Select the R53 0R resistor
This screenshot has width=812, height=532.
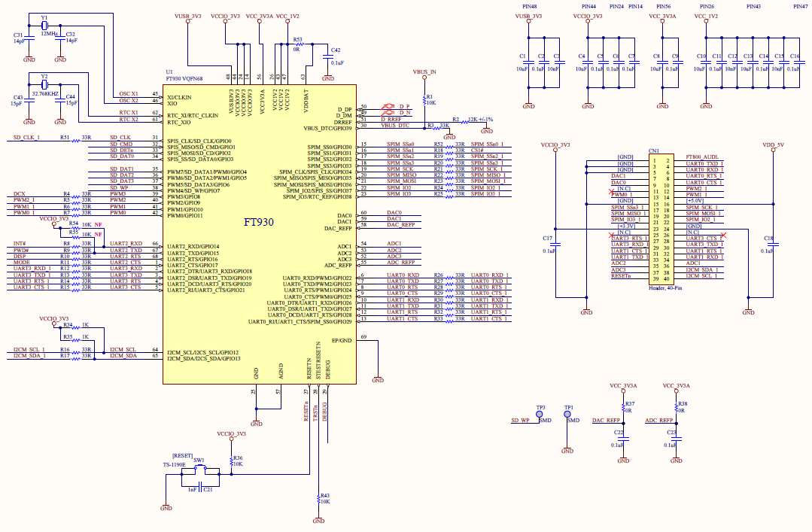(299, 46)
